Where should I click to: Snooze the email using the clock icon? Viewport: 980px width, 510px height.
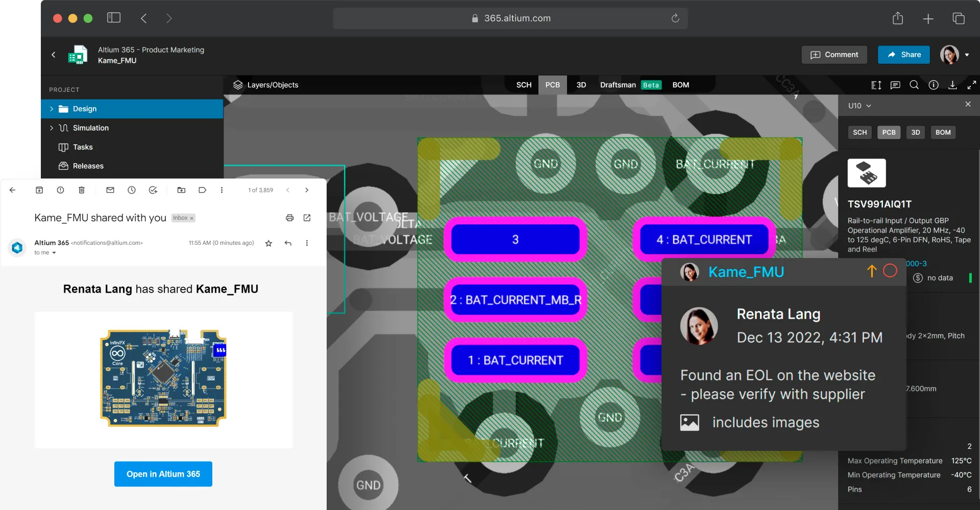tap(132, 190)
